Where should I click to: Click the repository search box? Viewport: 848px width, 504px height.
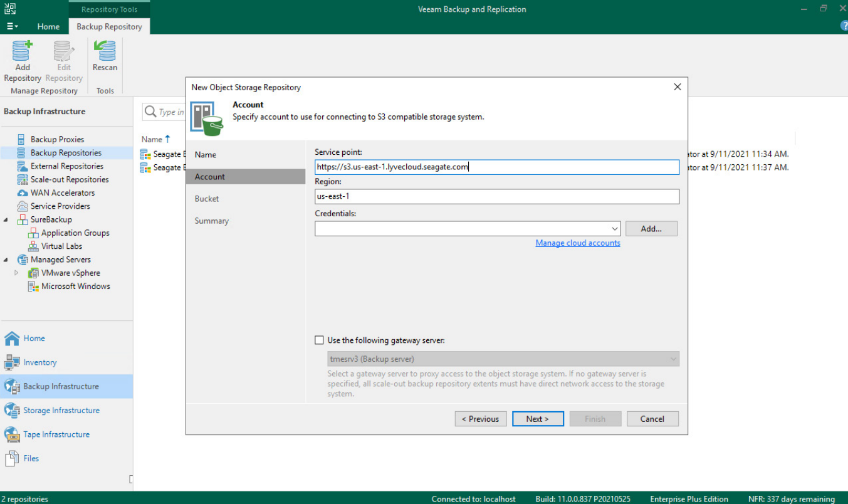coord(164,112)
